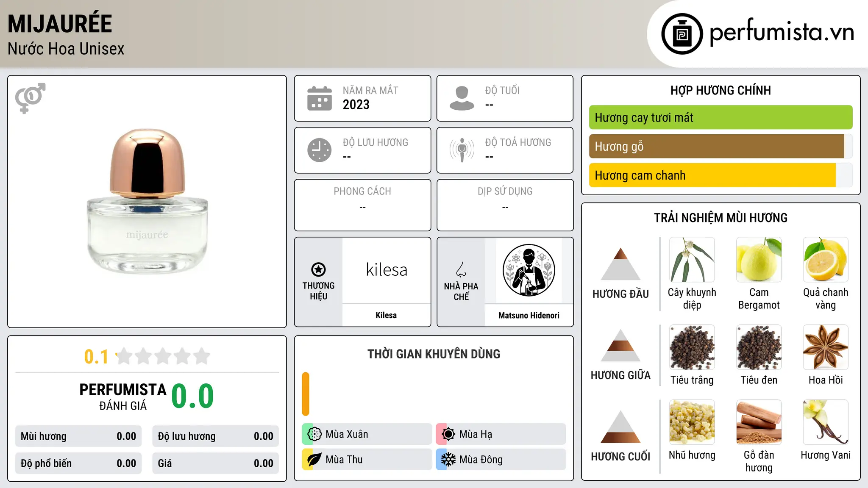Click the star badge icon above Thương hiệu

pos(318,269)
